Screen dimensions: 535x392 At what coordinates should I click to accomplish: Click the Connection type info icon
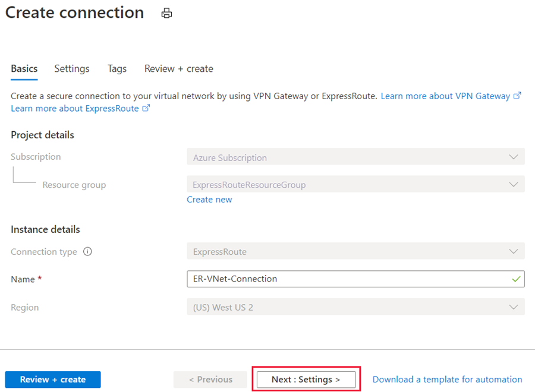pos(87,252)
